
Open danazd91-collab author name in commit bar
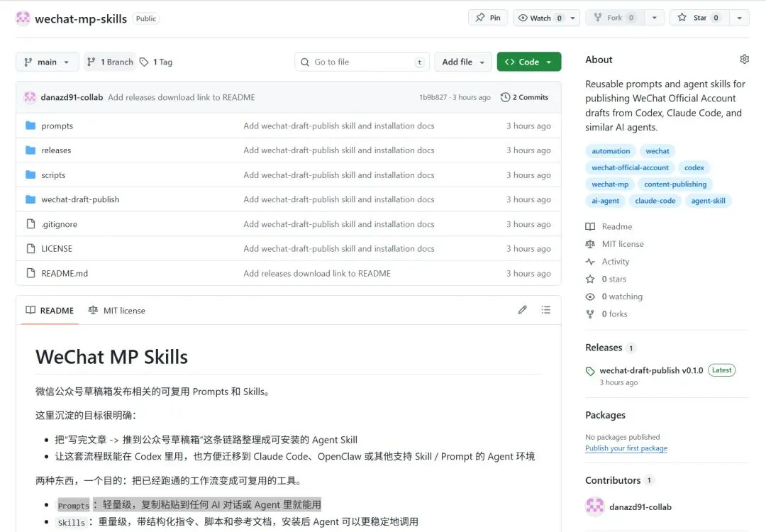coord(72,97)
